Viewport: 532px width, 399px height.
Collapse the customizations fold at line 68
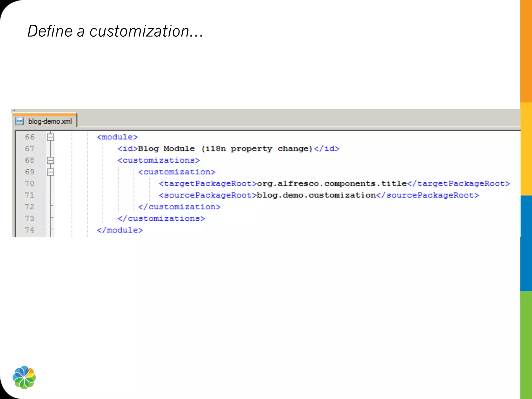(50, 160)
